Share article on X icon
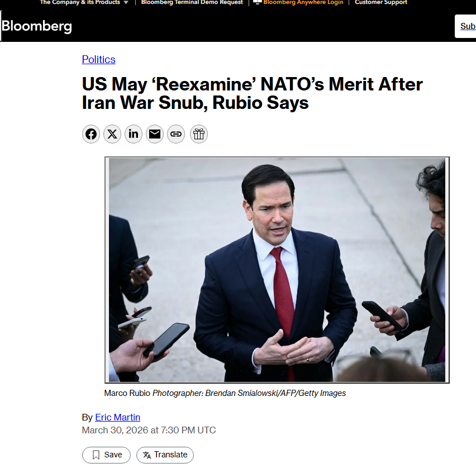Screen dimensions: 476x473 [x=112, y=134]
